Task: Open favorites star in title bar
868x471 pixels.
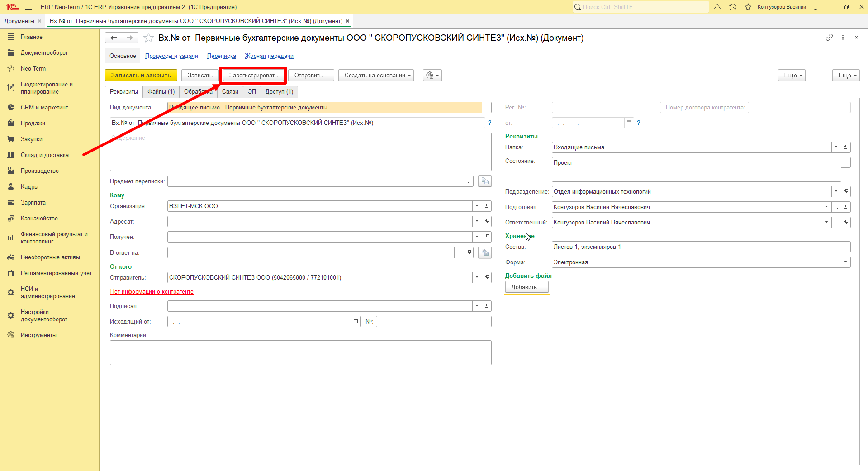Action: [x=748, y=7]
